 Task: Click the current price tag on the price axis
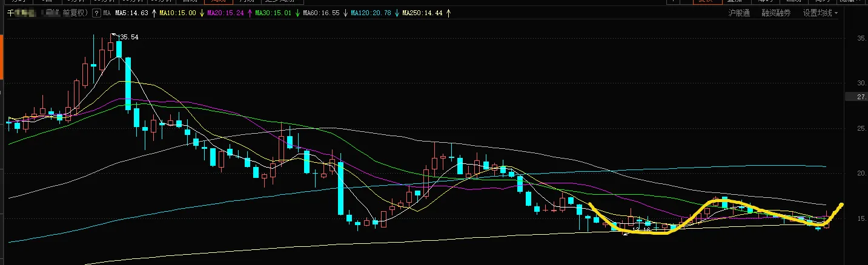856,97
